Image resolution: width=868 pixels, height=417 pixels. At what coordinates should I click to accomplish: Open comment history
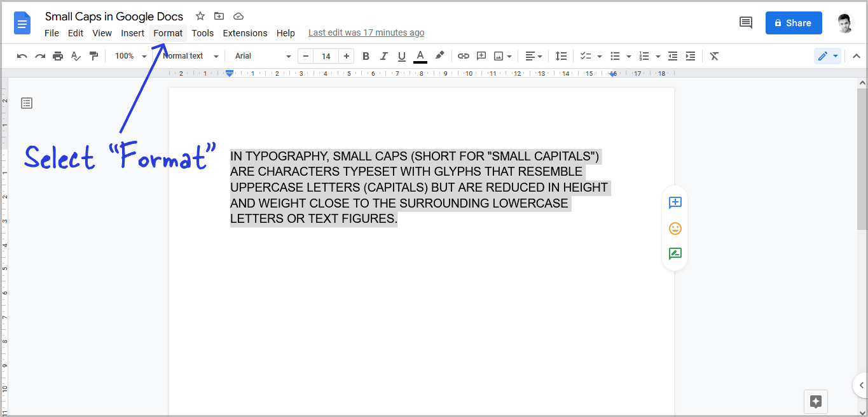pyautogui.click(x=746, y=23)
